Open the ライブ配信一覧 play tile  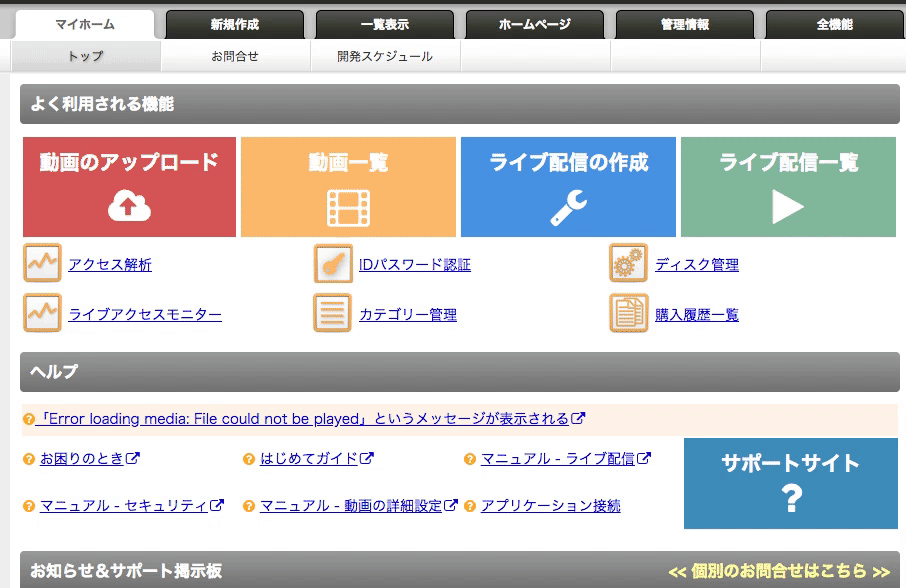[x=788, y=187]
